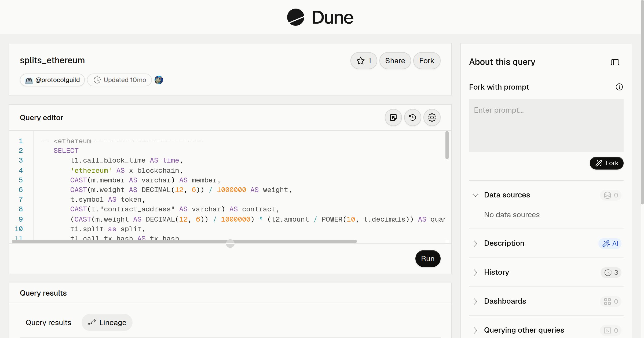Click code line number 5
Image resolution: width=644 pixels, height=338 pixels.
[21, 180]
